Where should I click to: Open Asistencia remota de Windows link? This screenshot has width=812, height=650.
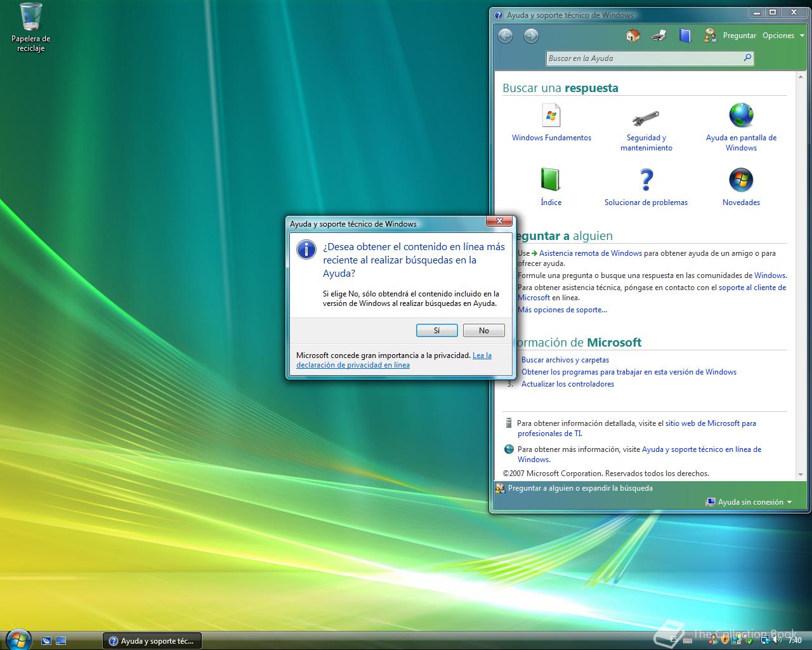(x=591, y=253)
